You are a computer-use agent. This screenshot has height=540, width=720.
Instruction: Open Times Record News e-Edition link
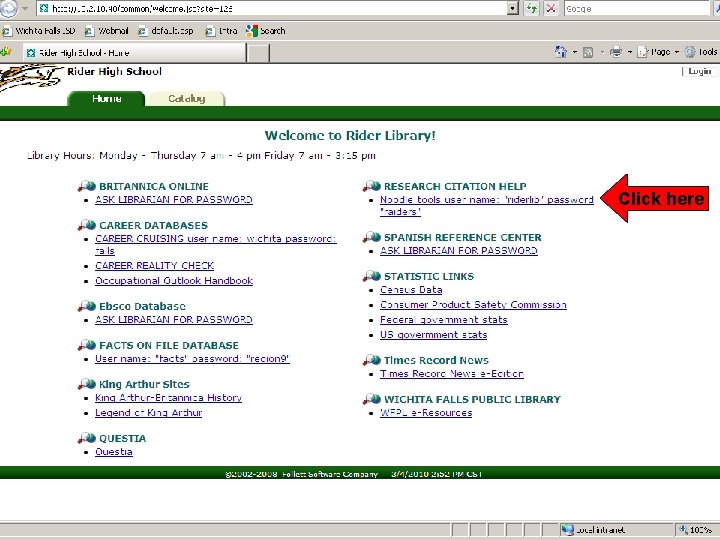click(x=452, y=374)
